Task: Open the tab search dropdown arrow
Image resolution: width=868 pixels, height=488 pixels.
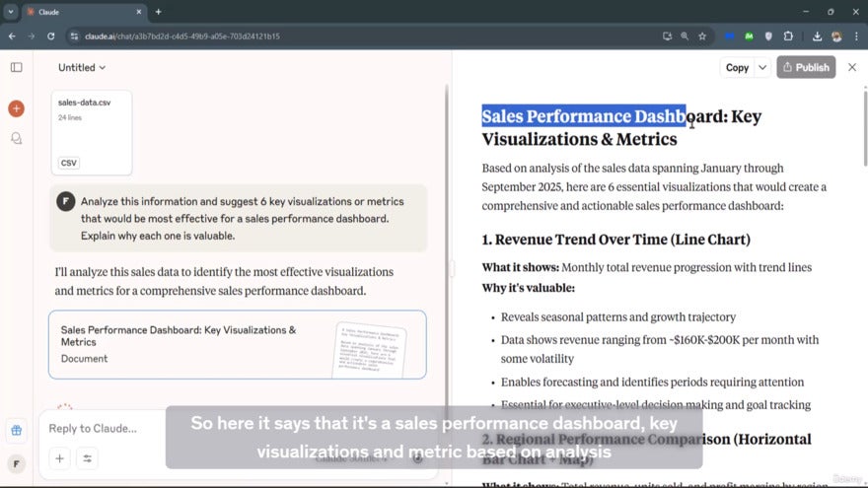Action: click(11, 12)
